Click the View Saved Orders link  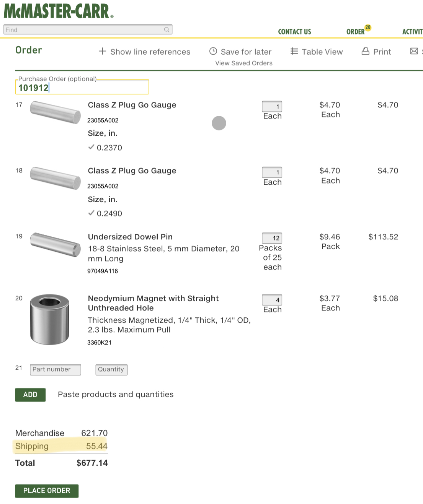[244, 63]
